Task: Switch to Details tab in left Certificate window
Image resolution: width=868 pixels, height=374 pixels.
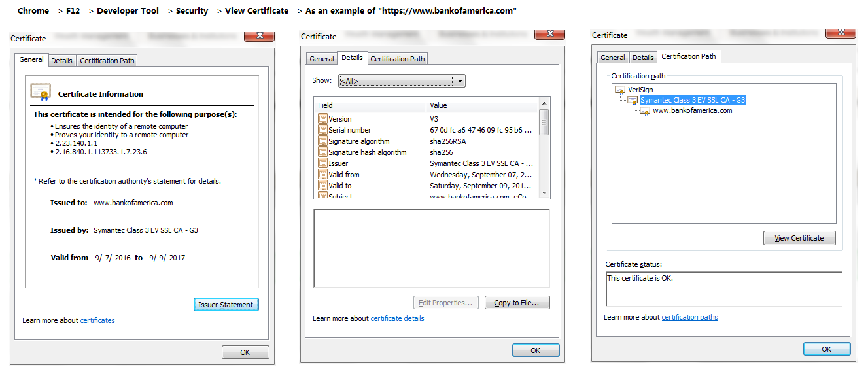Action: click(x=61, y=61)
